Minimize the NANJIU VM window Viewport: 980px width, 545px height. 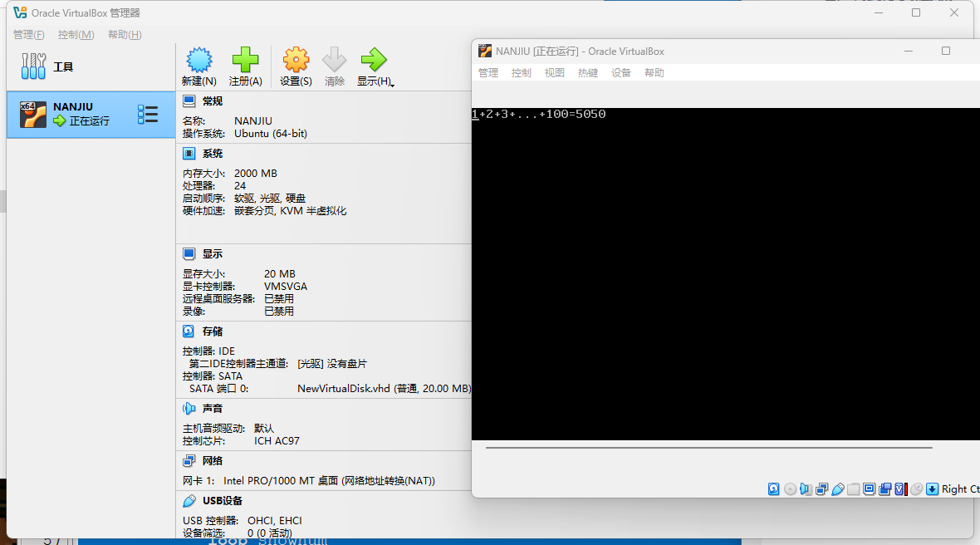tap(909, 51)
